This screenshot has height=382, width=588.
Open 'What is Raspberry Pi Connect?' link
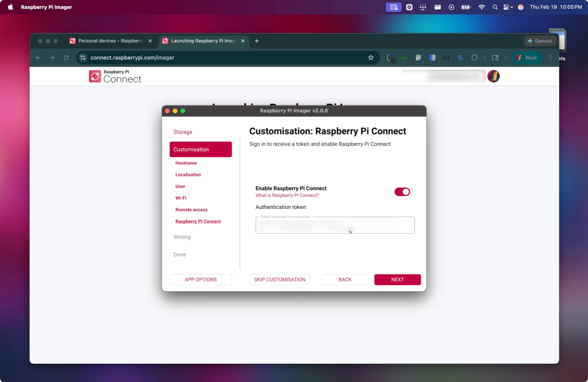[287, 195]
